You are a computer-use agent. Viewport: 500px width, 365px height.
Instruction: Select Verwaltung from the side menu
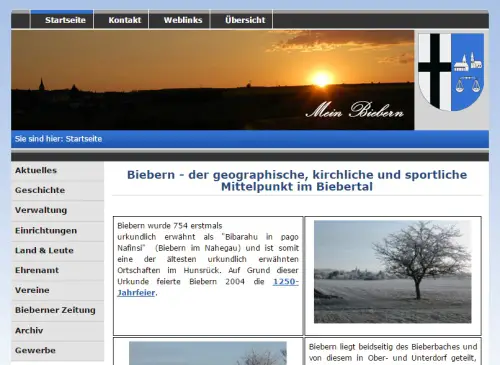click(57, 211)
